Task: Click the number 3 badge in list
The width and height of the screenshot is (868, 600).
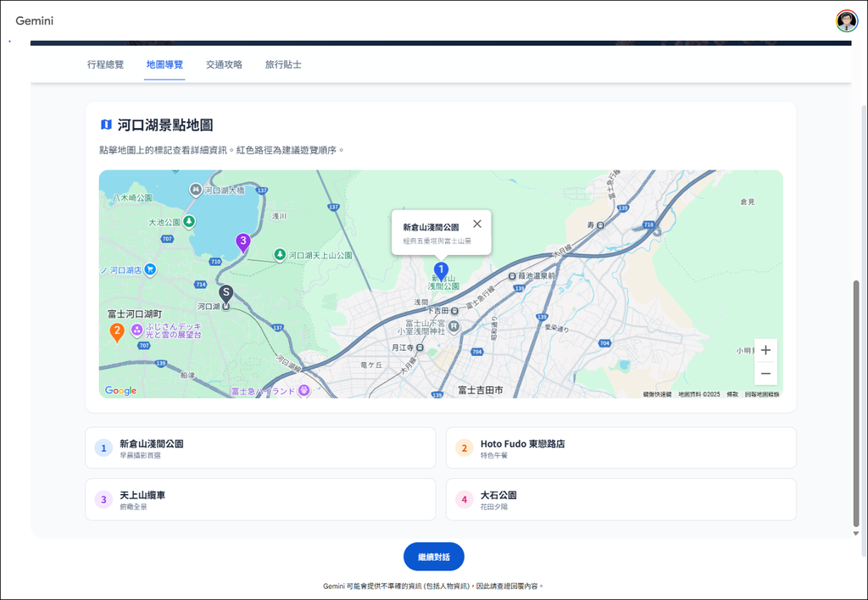Action: (x=103, y=499)
